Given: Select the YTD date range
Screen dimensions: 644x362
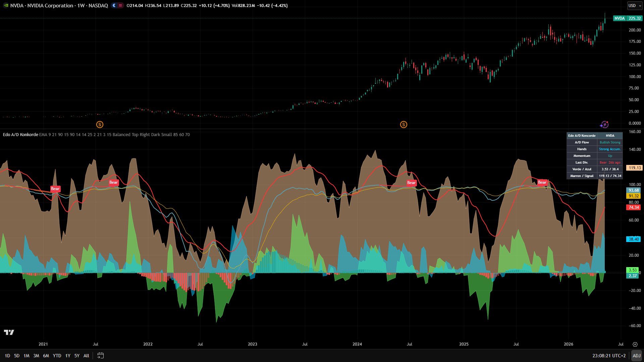Looking at the screenshot, I should pyautogui.click(x=57, y=356).
